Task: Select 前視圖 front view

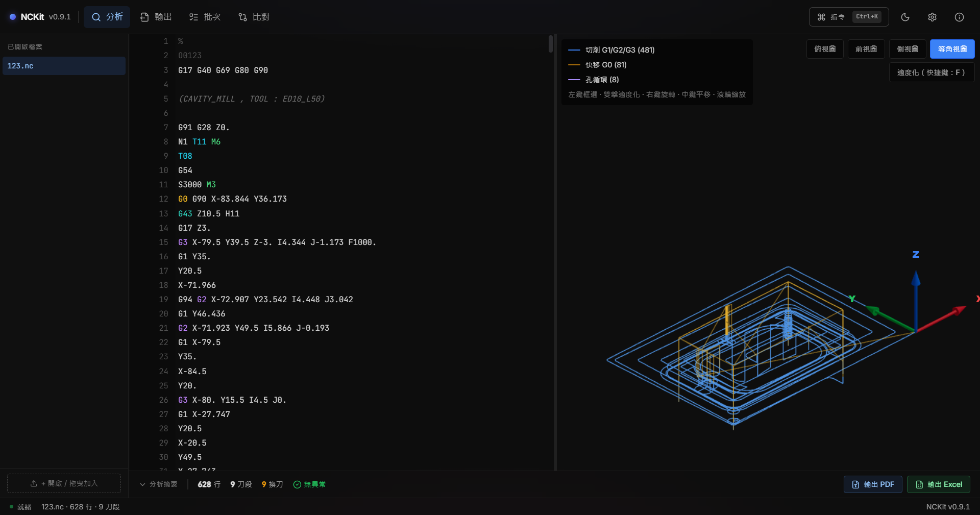Action: point(866,49)
